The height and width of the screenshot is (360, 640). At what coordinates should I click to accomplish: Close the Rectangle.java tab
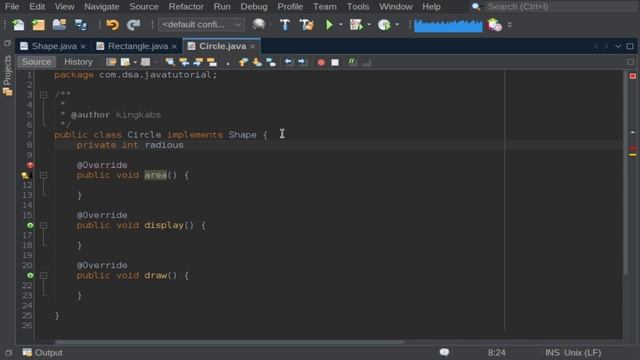pyautogui.click(x=174, y=47)
